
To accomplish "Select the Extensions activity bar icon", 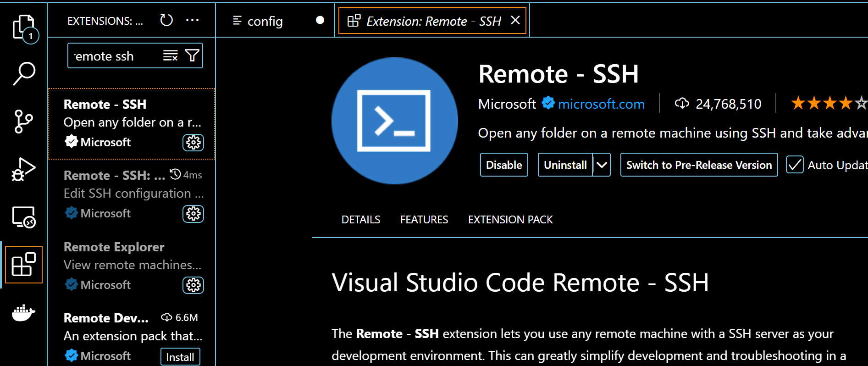I will 24,265.
